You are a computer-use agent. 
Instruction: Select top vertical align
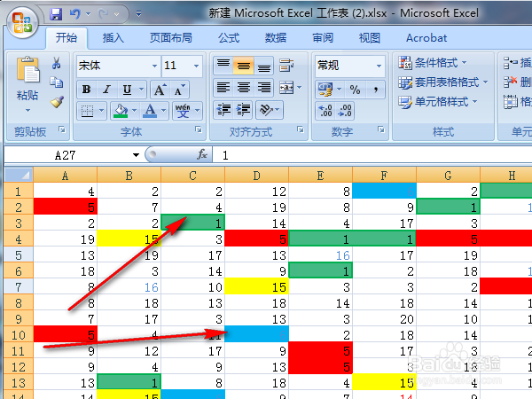tap(223, 65)
